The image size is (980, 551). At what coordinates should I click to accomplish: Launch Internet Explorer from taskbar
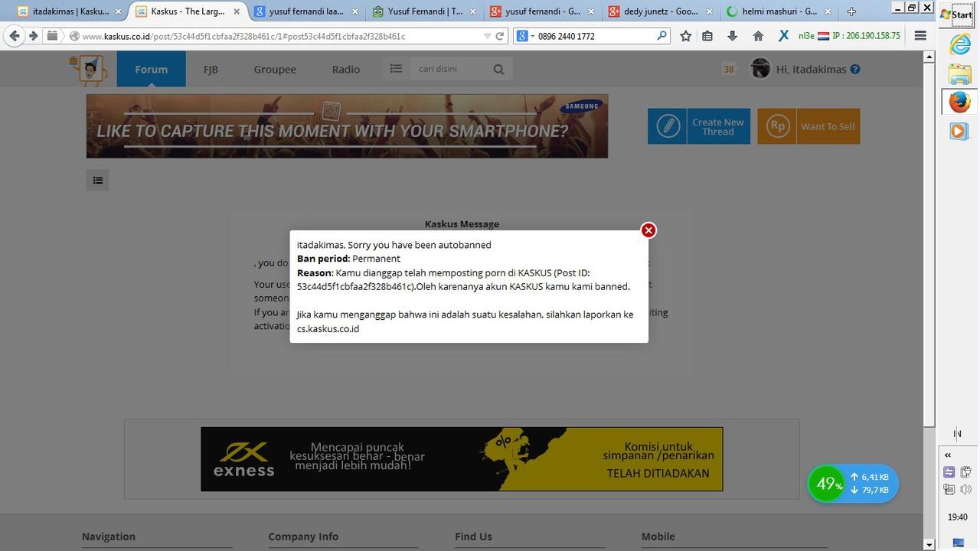[959, 44]
